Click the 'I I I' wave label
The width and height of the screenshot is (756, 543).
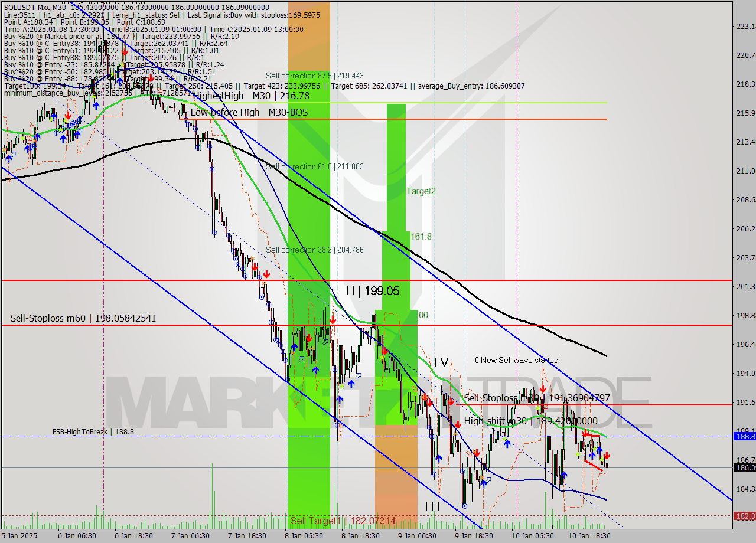click(432, 506)
